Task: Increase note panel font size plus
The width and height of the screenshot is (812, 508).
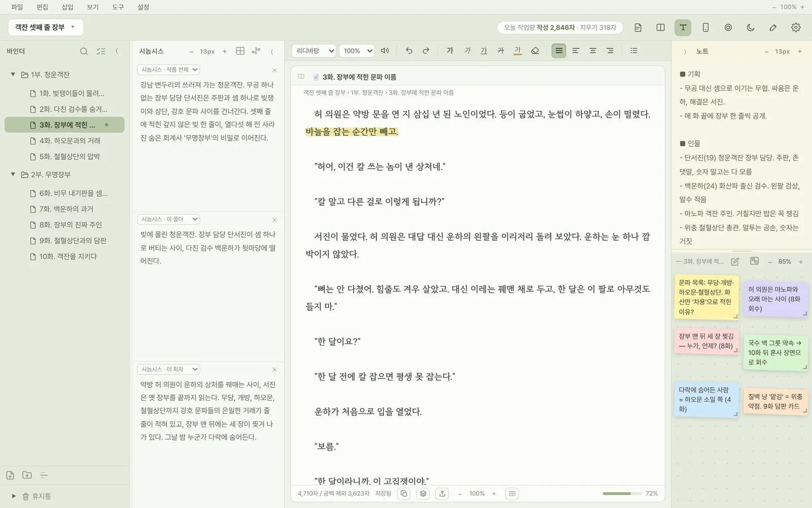Action: tap(800, 51)
